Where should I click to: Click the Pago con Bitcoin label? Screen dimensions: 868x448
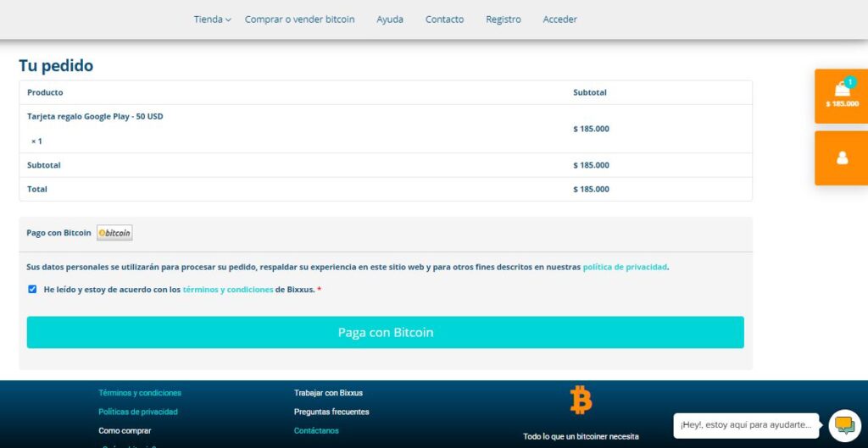point(58,233)
